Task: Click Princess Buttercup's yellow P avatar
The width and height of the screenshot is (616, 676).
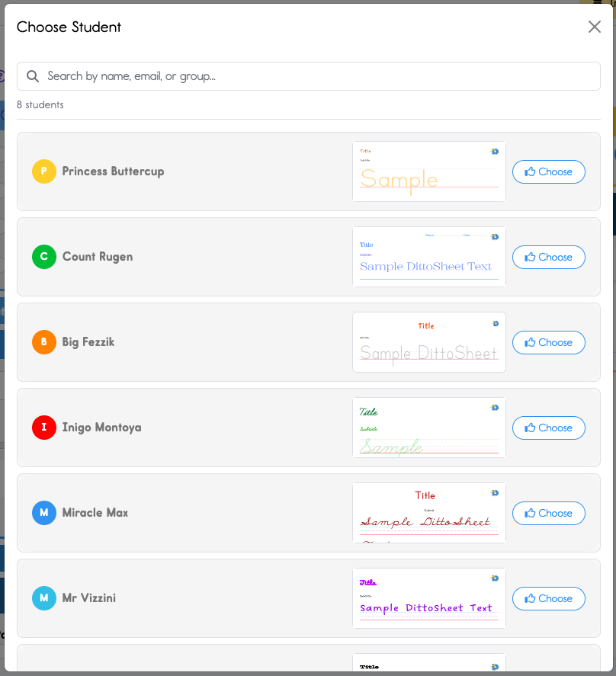Action: (x=43, y=171)
